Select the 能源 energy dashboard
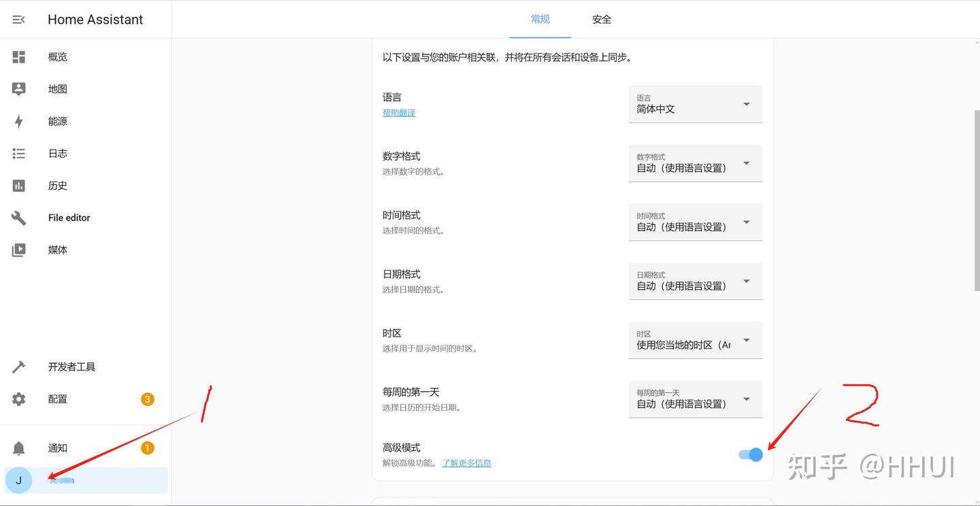This screenshot has width=980, height=506. (x=57, y=121)
